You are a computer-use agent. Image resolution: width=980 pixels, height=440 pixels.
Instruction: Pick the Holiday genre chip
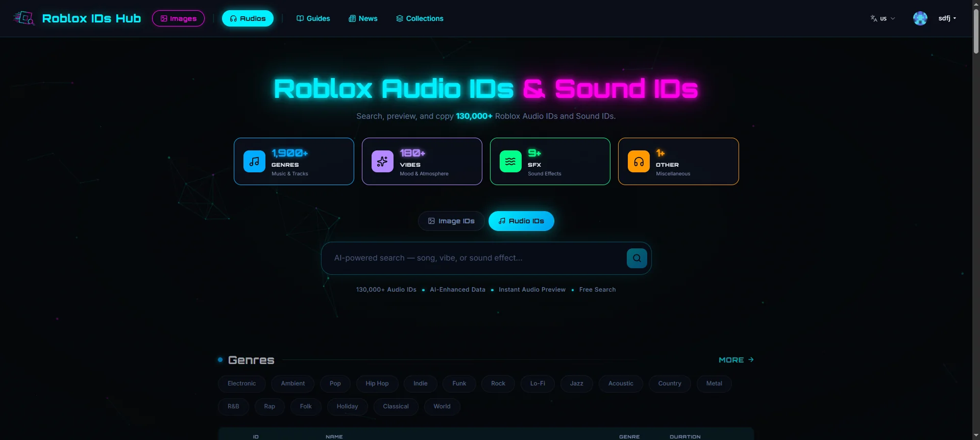tap(348, 406)
